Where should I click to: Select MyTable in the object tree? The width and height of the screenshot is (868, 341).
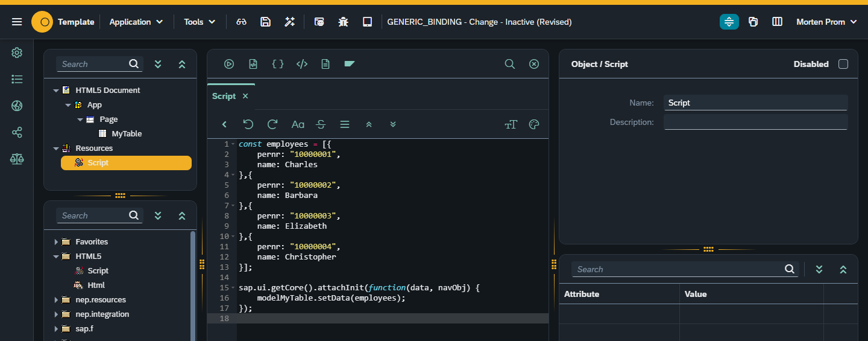127,134
